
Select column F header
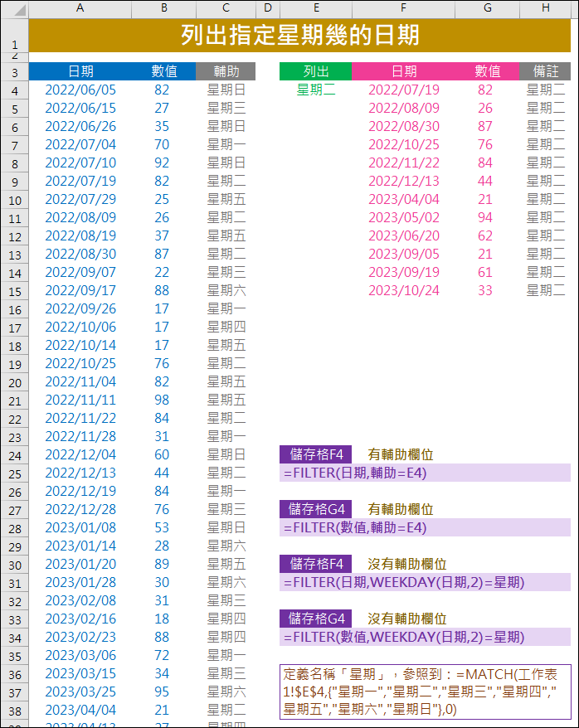coord(403,8)
